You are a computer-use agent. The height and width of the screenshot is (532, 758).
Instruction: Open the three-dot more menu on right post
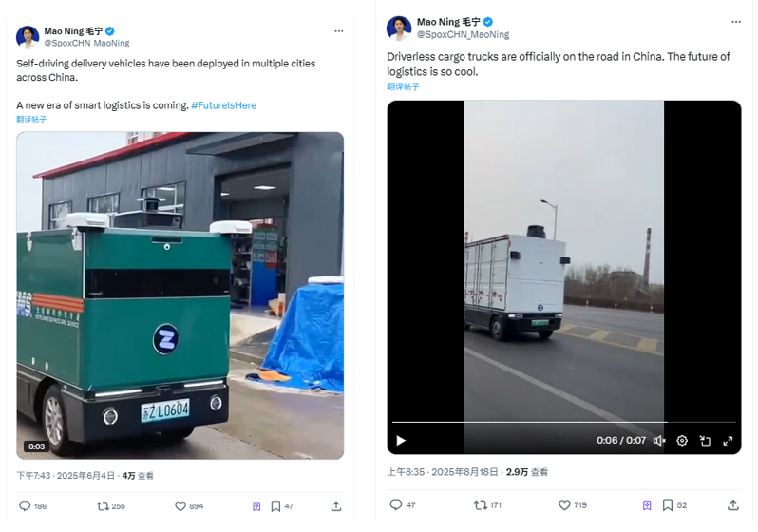pyautogui.click(x=735, y=21)
